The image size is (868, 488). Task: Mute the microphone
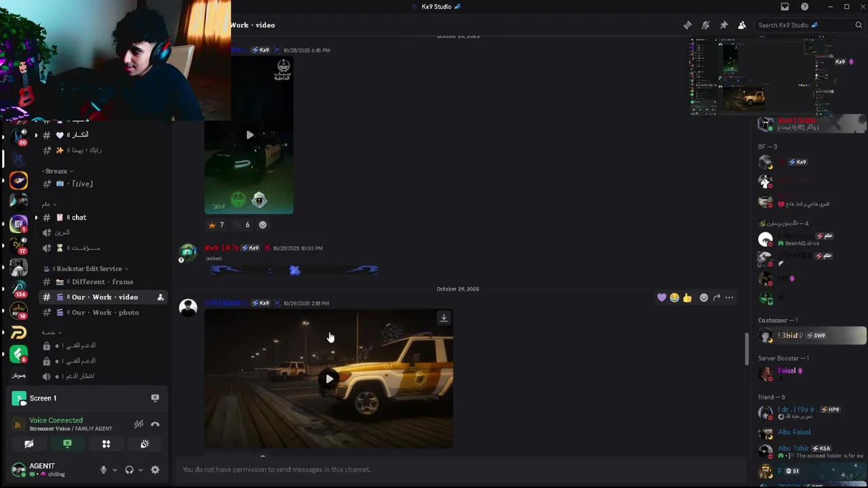tap(104, 470)
